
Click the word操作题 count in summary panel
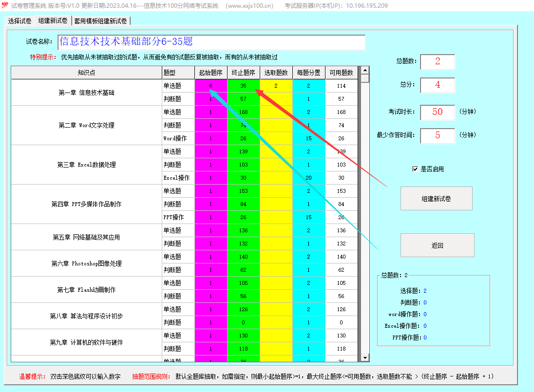(x=425, y=314)
